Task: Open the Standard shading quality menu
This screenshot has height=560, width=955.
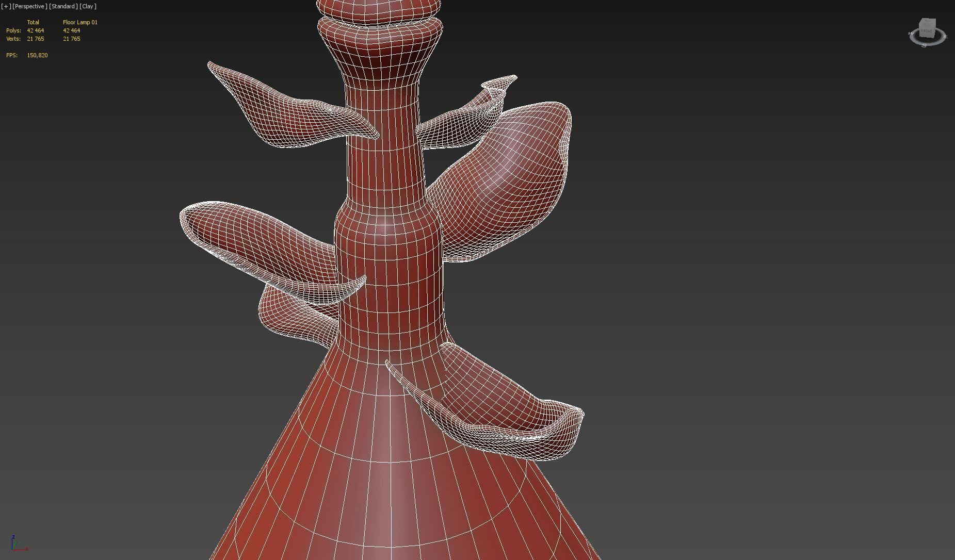Action: (x=63, y=6)
